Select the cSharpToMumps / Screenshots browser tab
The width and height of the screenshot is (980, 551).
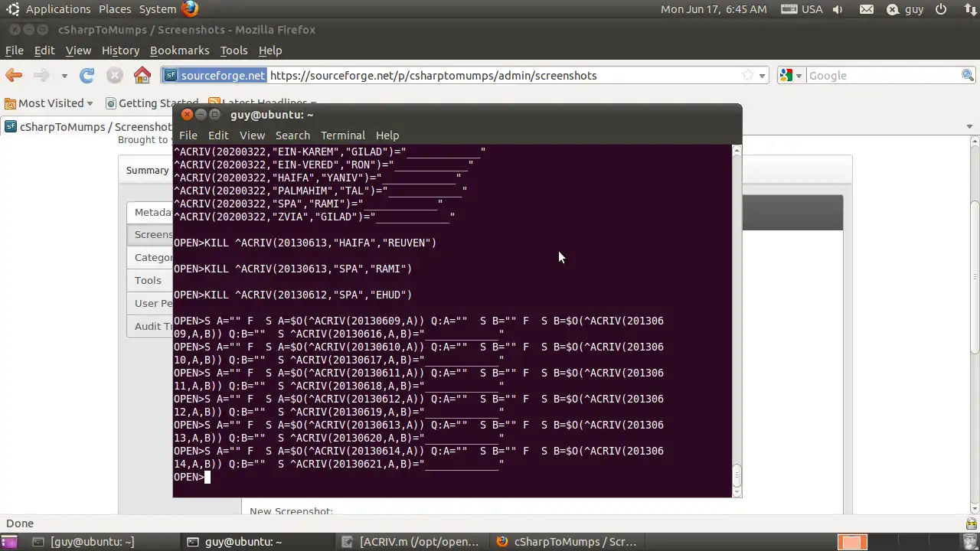(x=88, y=127)
